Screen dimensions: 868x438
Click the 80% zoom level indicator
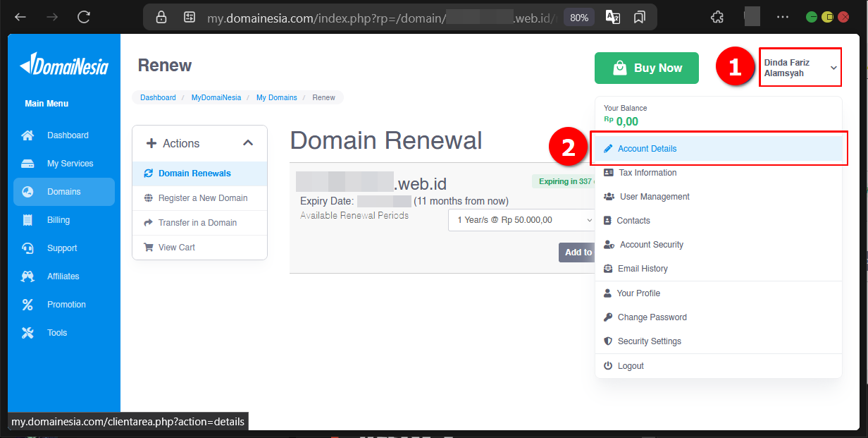[579, 18]
